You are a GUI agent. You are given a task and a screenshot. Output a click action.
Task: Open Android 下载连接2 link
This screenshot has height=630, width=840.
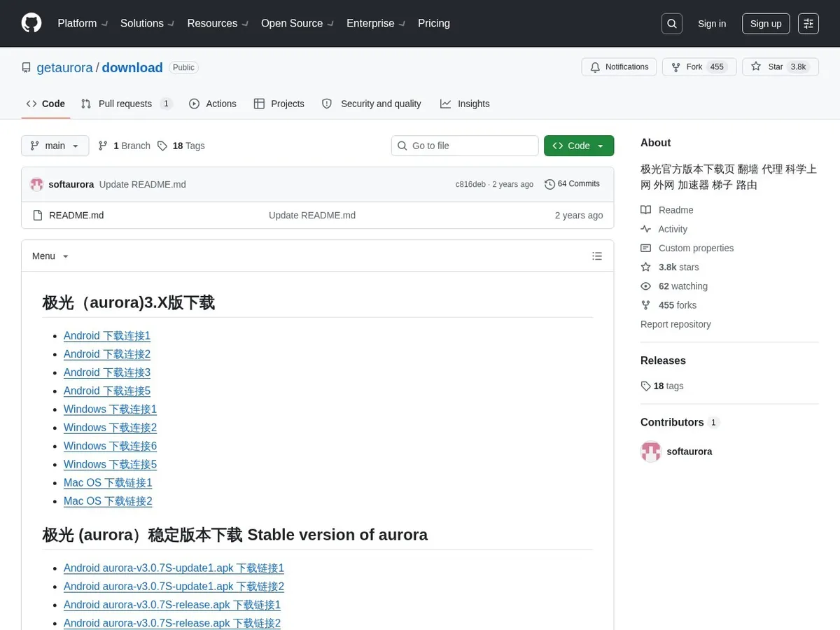(x=107, y=354)
